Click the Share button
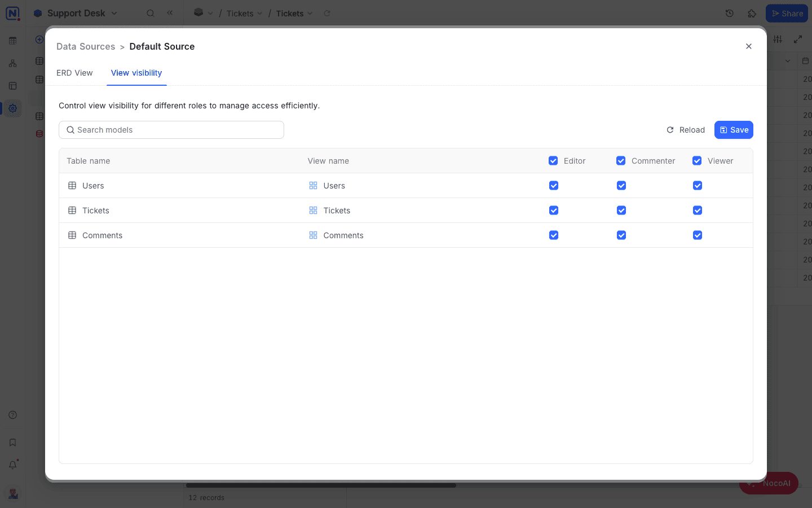The height and width of the screenshot is (508, 812). [x=787, y=14]
